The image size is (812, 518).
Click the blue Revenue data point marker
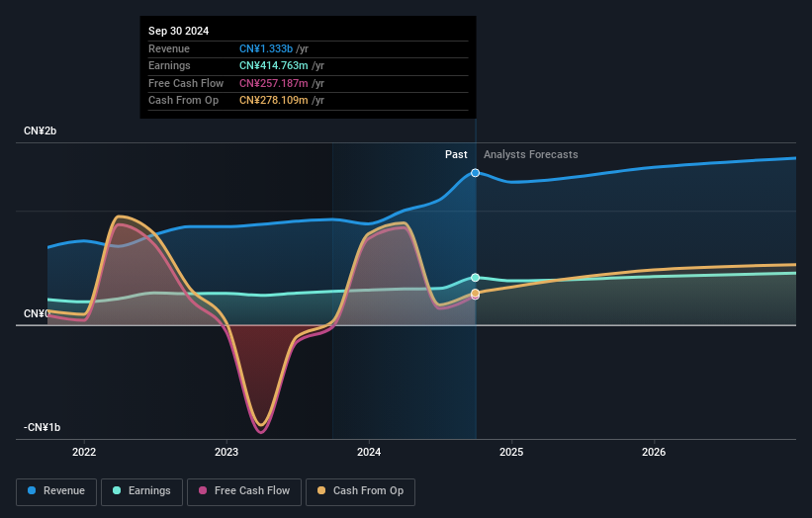(x=475, y=173)
